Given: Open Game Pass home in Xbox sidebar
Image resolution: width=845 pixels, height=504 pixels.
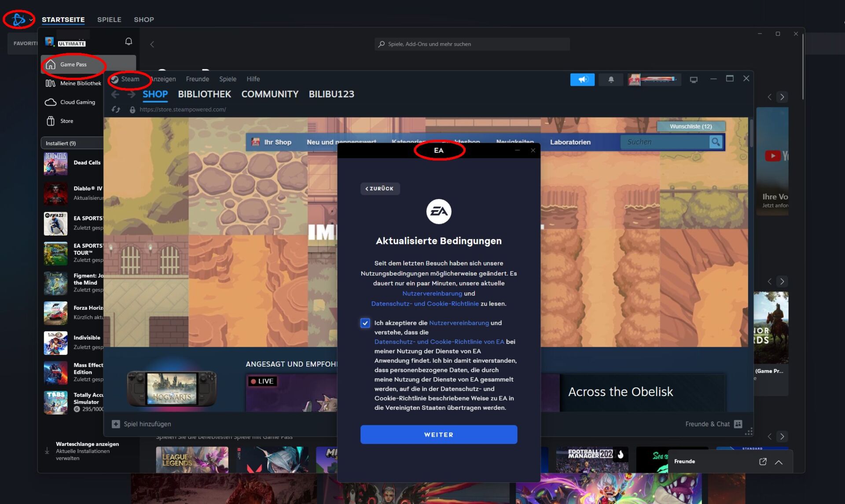Looking at the screenshot, I should 88,64.
